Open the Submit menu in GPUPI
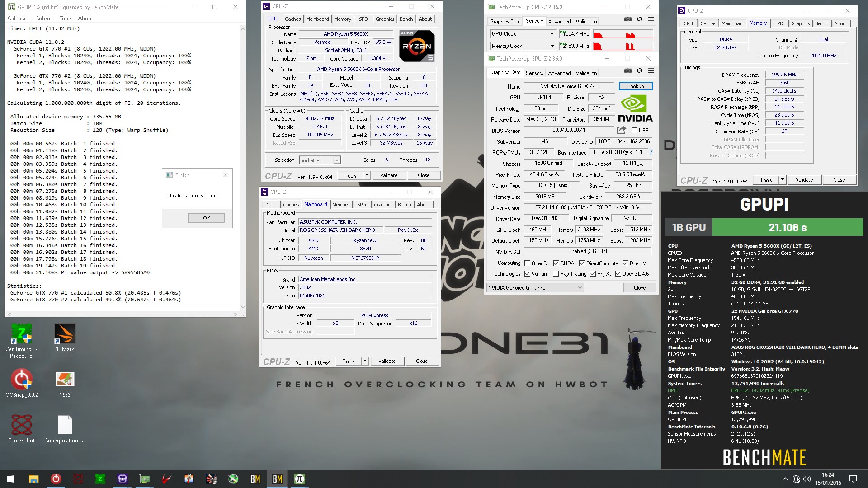Image resolution: width=868 pixels, height=488 pixels. click(x=45, y=19)
